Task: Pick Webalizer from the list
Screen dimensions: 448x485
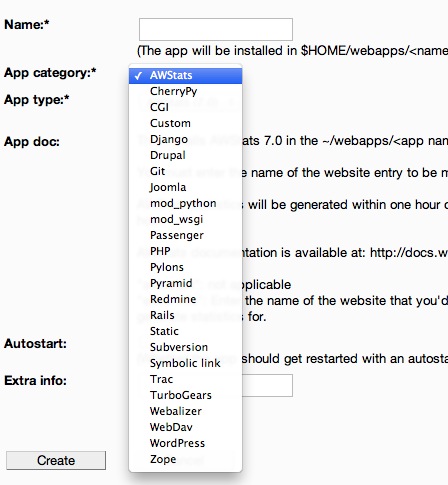Action: (x=185, y=411)
